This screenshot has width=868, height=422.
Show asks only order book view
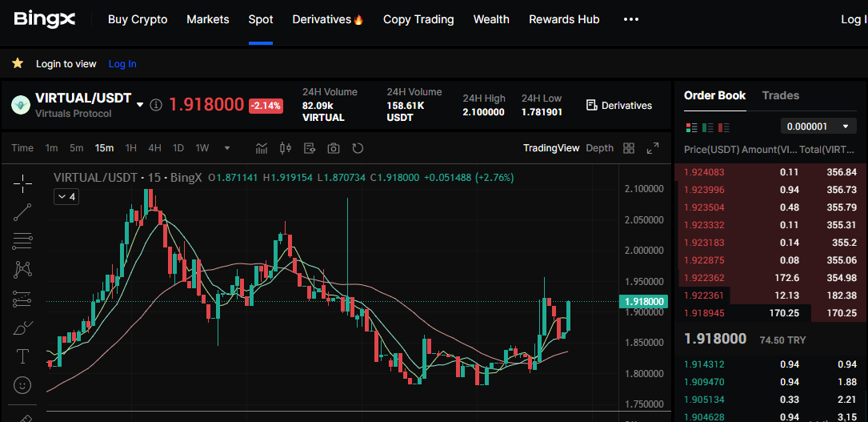[x=723, y=128]
